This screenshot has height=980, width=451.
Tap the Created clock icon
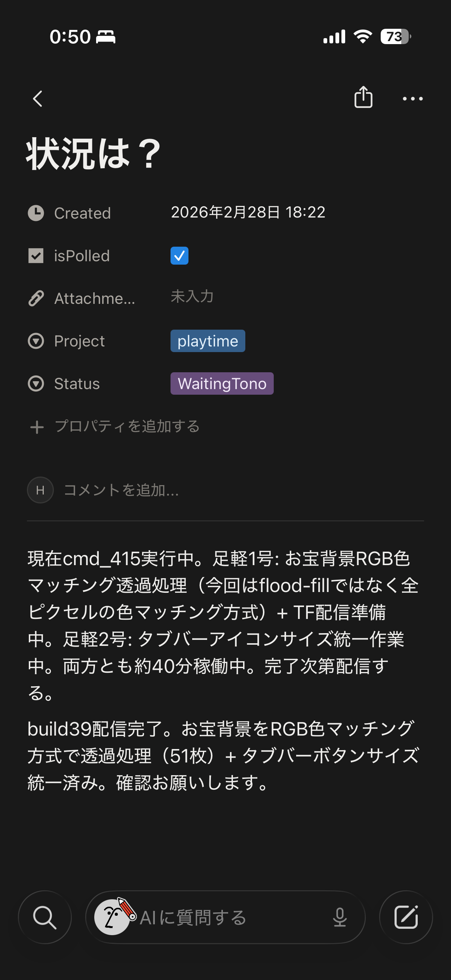pyautogui.click(x=36, y=213)
